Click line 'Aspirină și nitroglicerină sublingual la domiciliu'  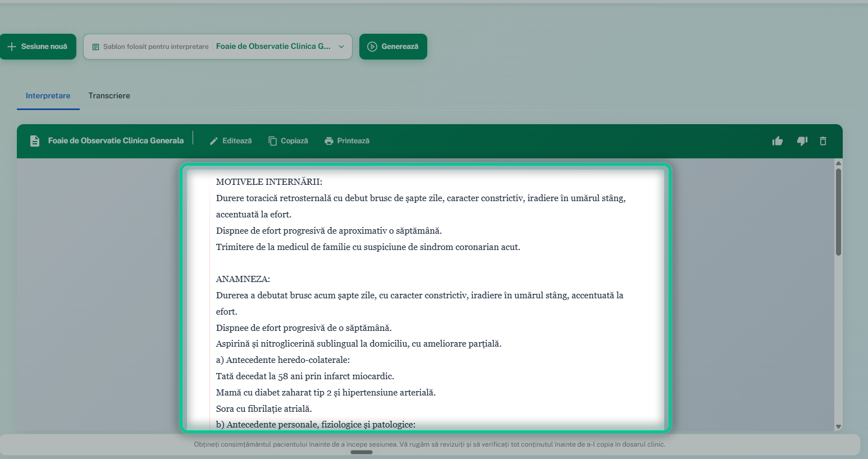[359, 344]
